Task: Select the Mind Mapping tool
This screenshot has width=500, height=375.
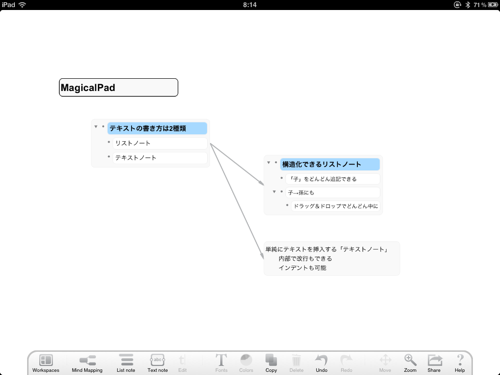Action: pyautogui.click(x=87, y=363)
